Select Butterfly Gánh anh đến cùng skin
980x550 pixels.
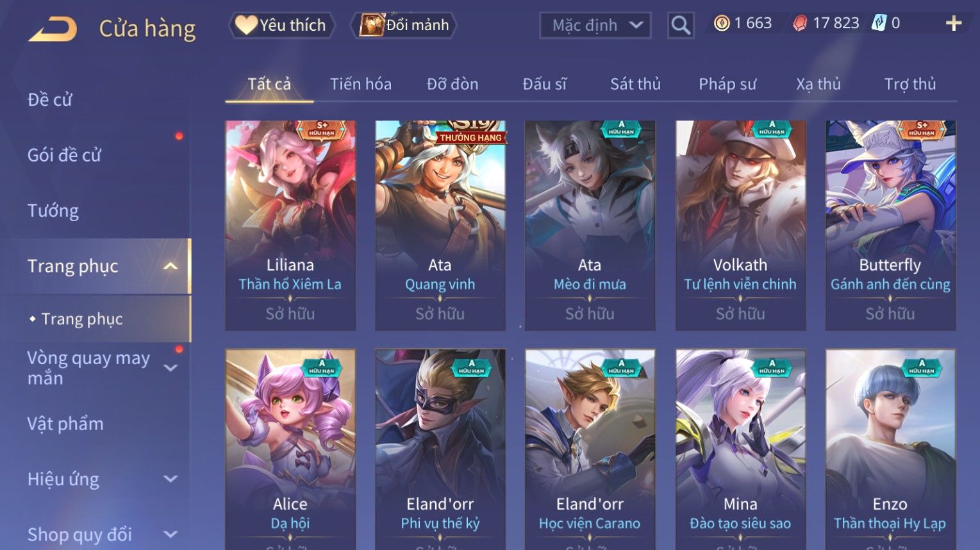tap(890, 225)
